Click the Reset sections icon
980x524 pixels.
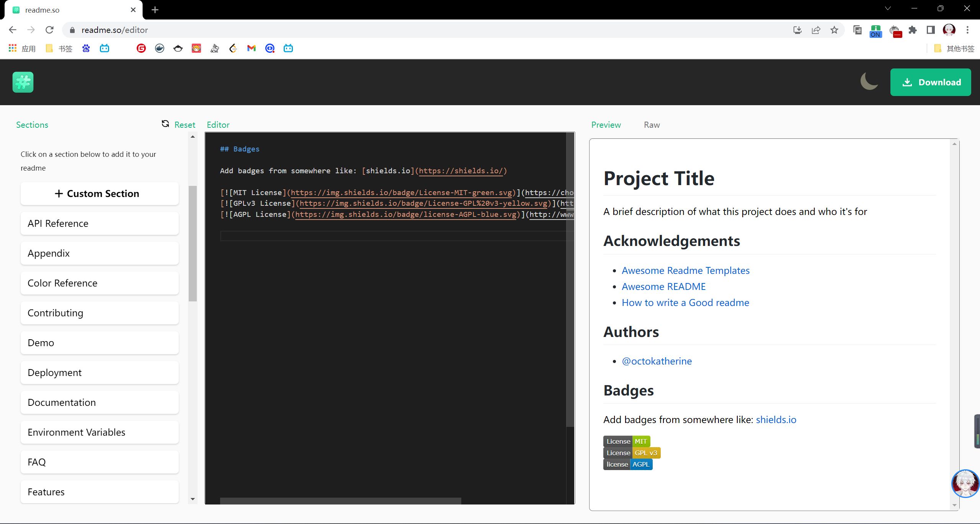click(x=165, y=124)
